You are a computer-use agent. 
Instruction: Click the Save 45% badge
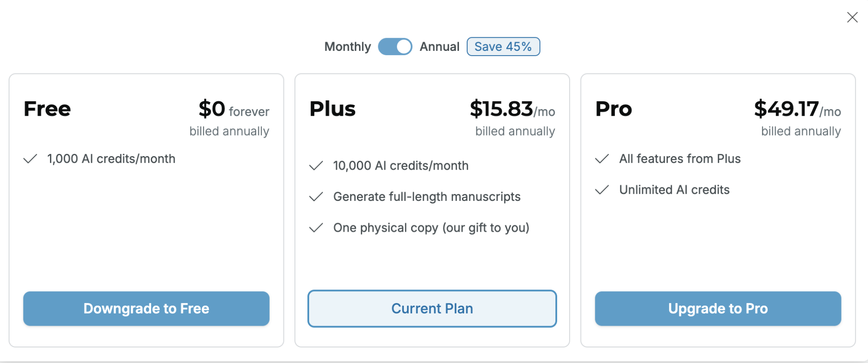pyautogui.click(x=503, y=47)
